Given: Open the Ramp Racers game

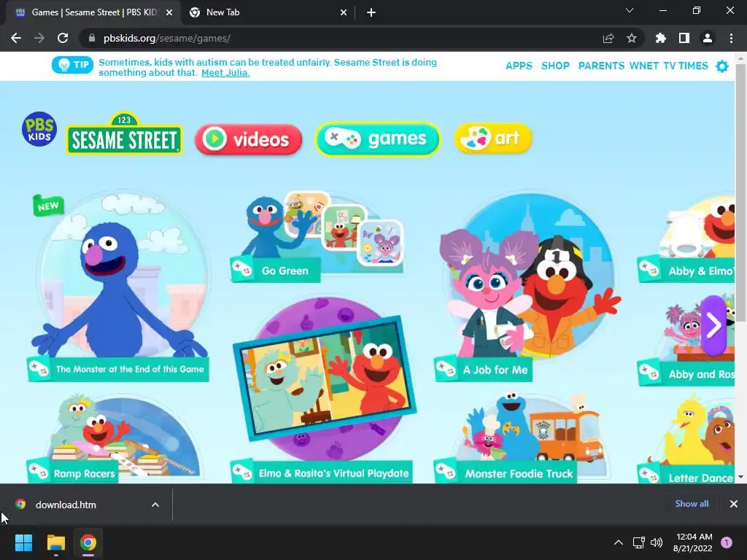Looking at the screenshot, I should click(115, 438).
